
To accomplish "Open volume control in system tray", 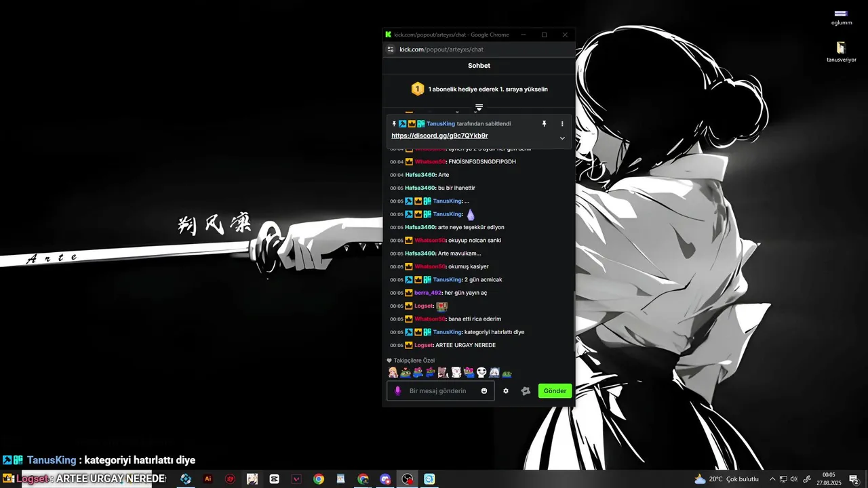I will tap(794, 479).
